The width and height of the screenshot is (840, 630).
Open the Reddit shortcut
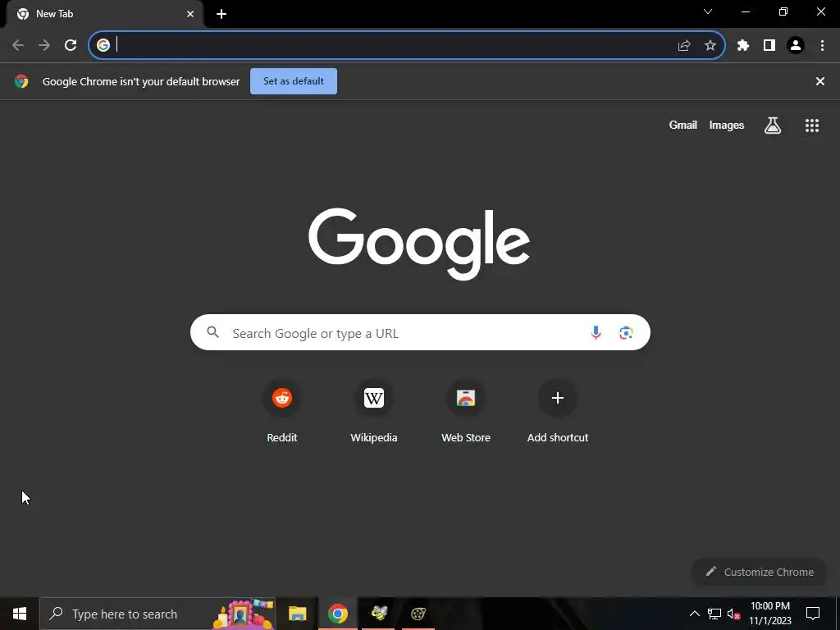tap(282, 412)
